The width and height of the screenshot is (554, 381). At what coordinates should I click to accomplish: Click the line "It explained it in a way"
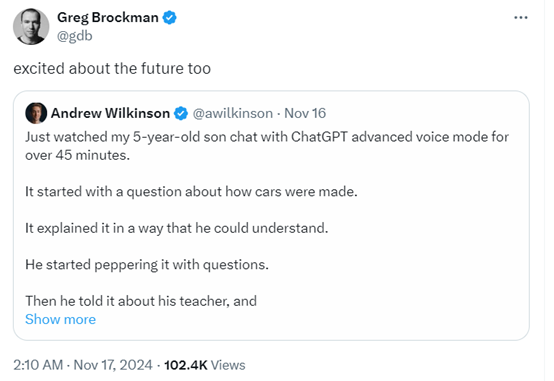[x=177, y=228]
